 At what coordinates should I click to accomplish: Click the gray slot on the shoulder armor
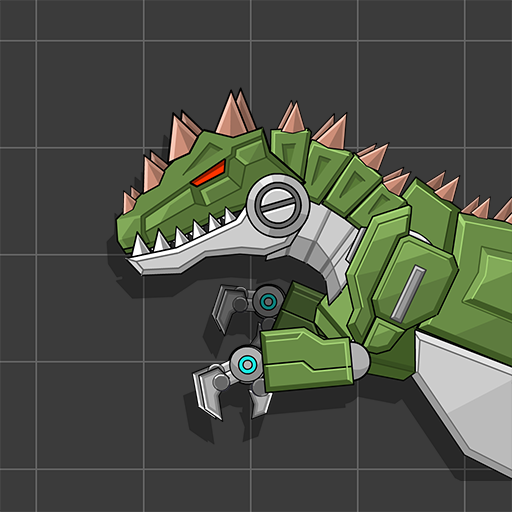click(x=408, y=294)
